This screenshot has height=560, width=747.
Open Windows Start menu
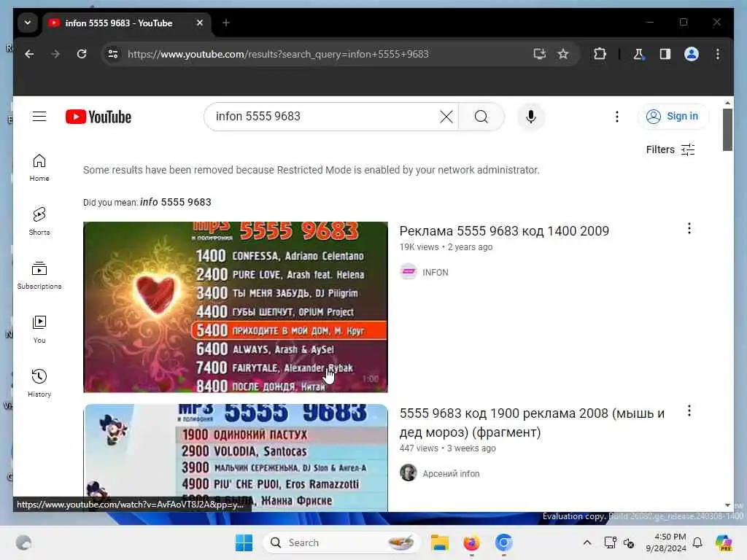(244, 542)
